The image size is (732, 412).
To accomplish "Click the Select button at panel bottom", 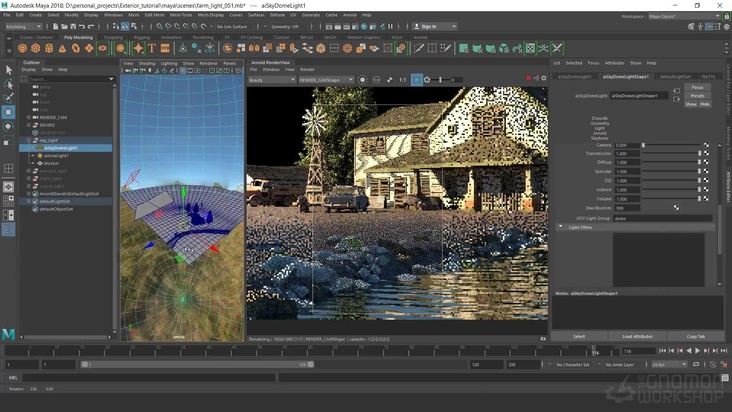I will 579,336.
